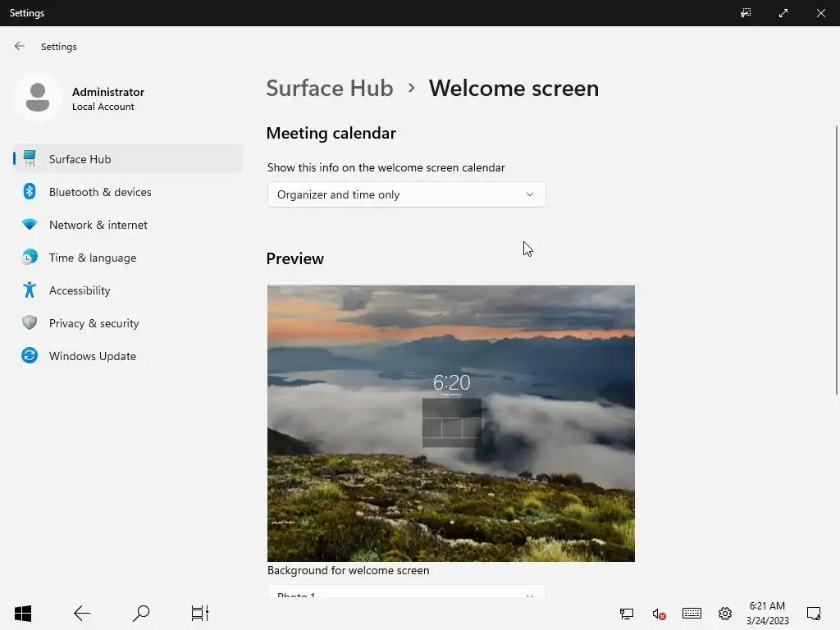Image resolution: width=840 pixels, height=630 pixels.
Task: Click the Meeting calendar heading
Action: click(331, 133)
